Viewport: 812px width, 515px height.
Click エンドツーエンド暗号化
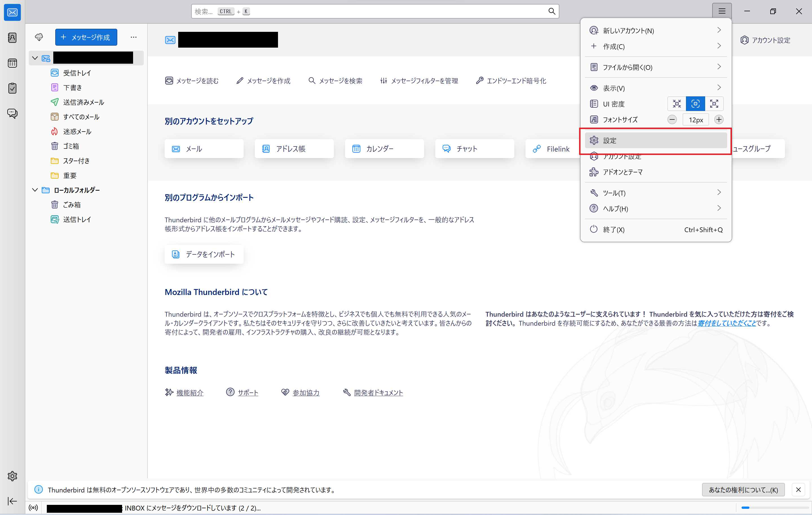click(x=511, y=81)
